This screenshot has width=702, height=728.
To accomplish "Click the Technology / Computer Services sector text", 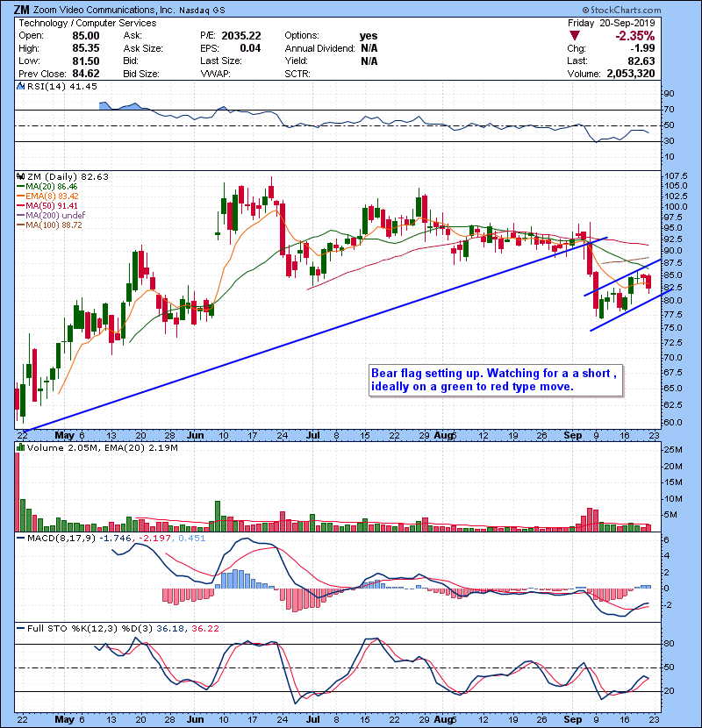I will tap(88, 23).
